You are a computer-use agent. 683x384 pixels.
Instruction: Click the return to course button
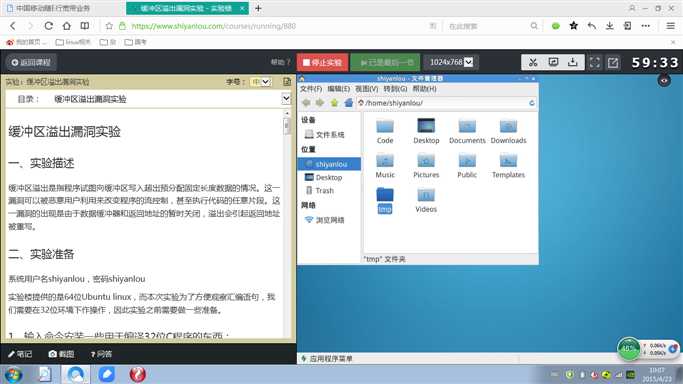31,63
